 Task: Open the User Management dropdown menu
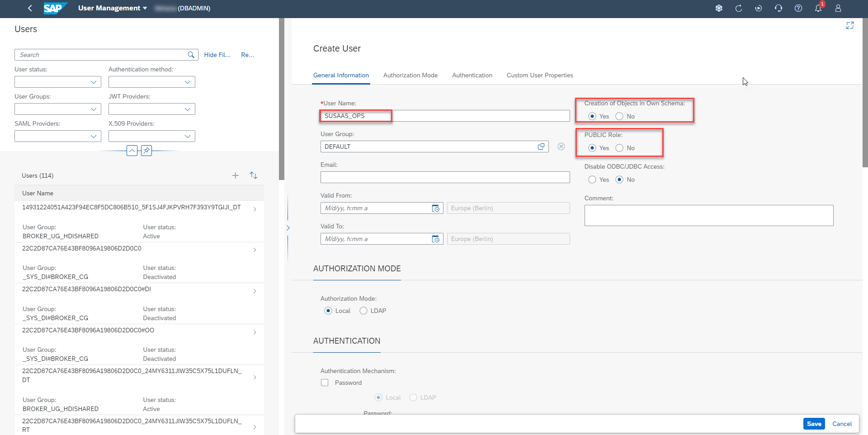113,8
